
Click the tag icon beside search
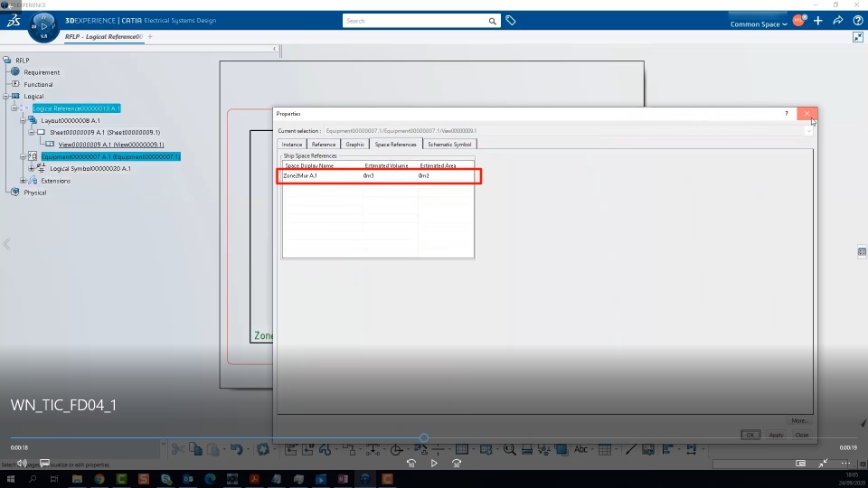[x=511, y=21]
